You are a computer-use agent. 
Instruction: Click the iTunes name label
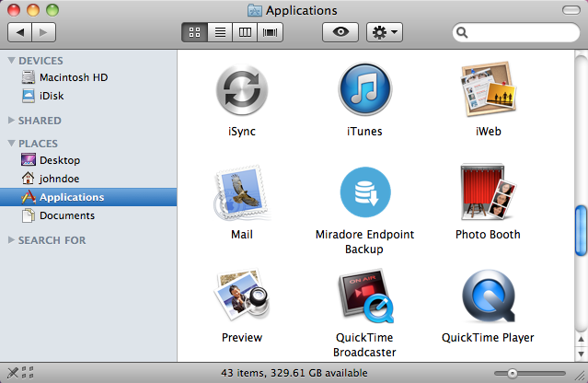point(364,132)
